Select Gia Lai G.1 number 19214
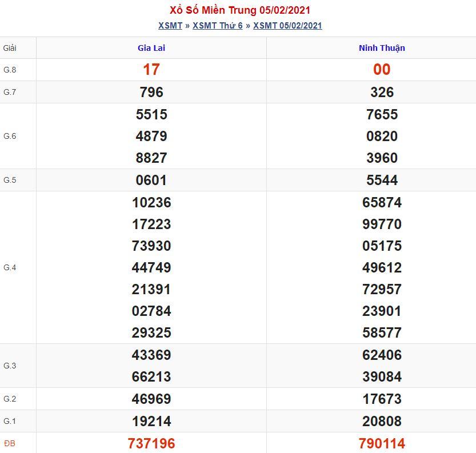 [151, 422]
